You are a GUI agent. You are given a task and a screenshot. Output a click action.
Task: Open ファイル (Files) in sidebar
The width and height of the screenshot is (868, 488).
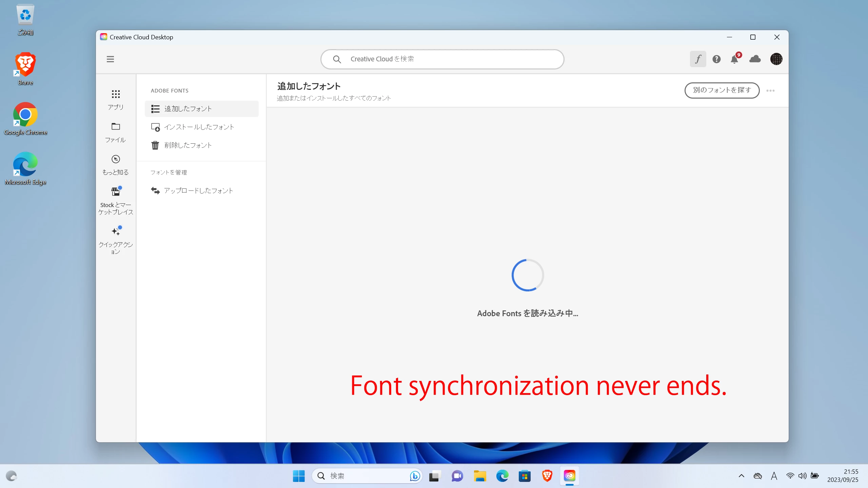(x=116, y=133)
